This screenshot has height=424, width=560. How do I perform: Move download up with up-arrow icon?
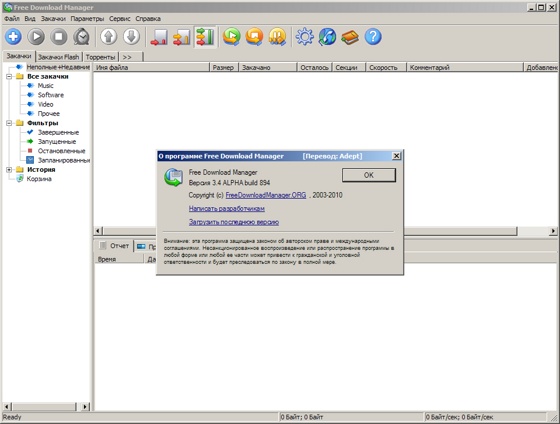(109, 36)
